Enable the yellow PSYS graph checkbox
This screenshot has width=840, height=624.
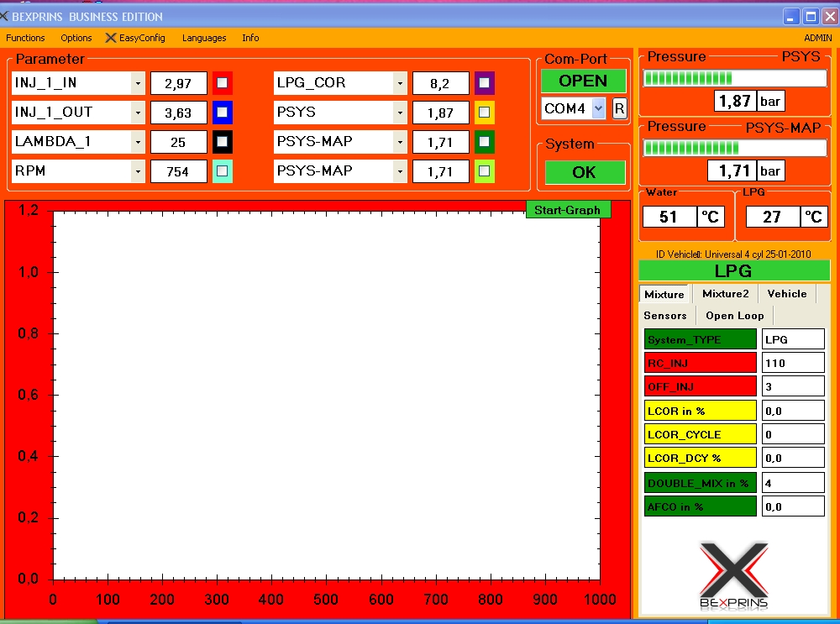click(x=484, y=113)
